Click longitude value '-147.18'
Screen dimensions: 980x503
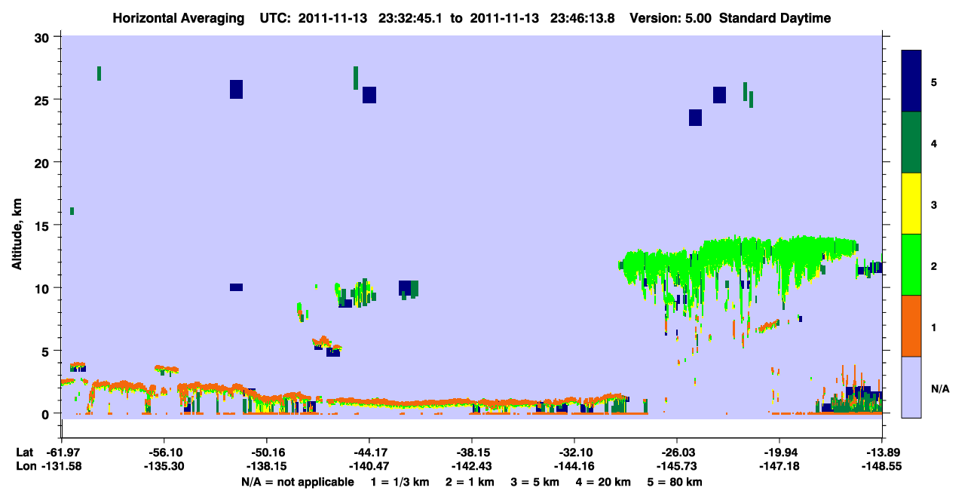pos(779,467)
